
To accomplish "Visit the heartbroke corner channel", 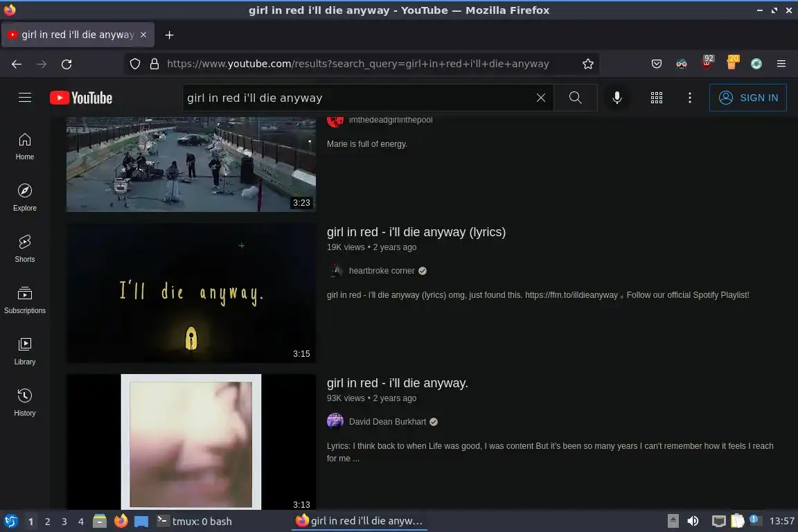I will point(382,271).
